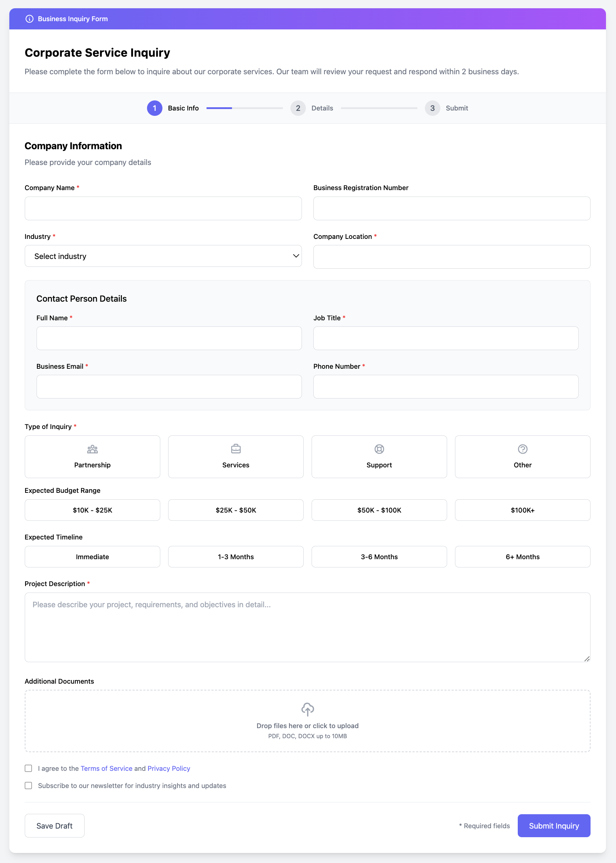Click the info icon in the header banner
The image size is (616, 863).
click(x=29, y=19)
